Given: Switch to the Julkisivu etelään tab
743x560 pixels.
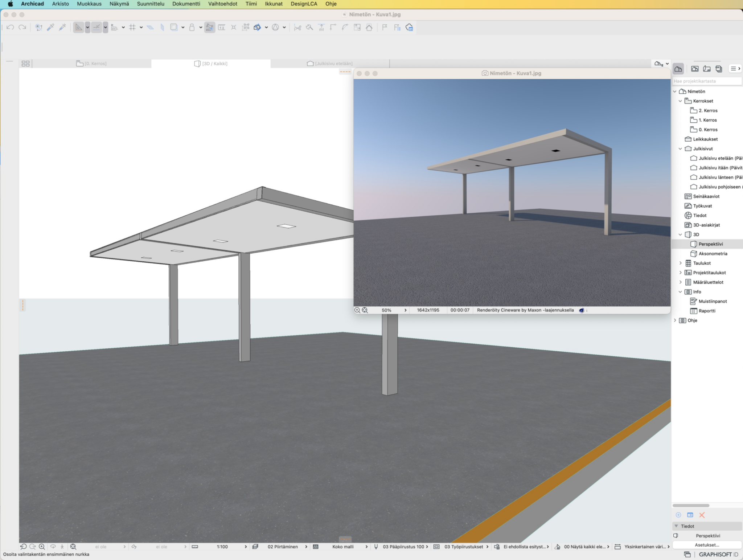Looking at the screenshot, I should (x=330, y=64).
